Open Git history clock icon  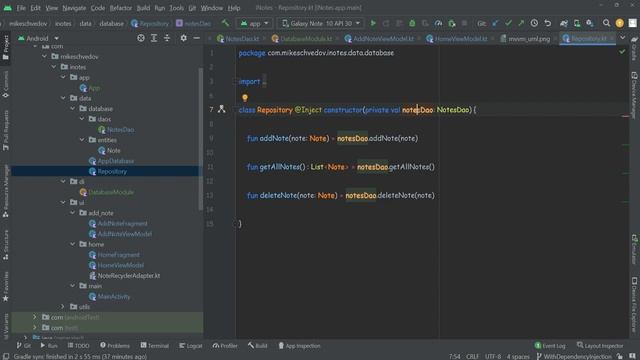(534, 23)
